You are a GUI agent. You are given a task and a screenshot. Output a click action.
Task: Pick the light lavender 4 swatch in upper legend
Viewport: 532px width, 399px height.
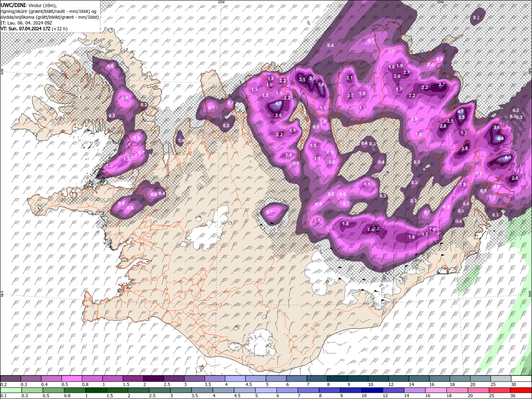tap(235, 379)
